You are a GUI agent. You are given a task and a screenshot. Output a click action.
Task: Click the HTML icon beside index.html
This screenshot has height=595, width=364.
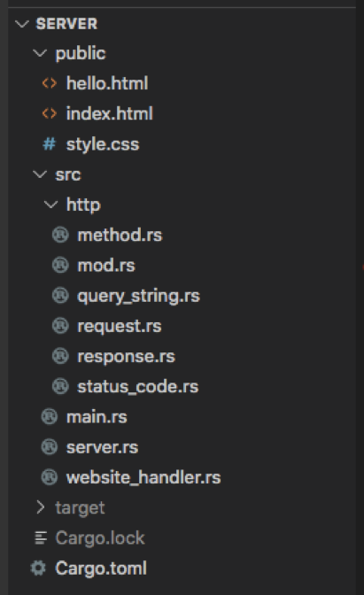coord(50,113)
